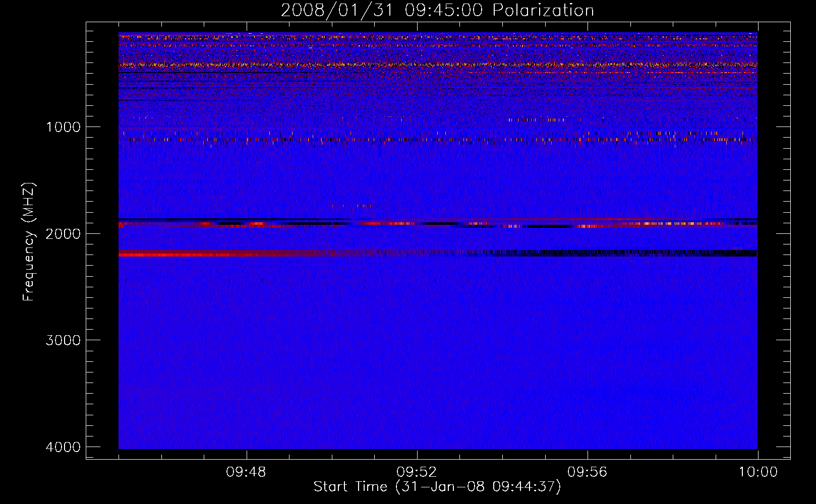The image size is (816, 504).
Task: Click the 4000 frequency tick label
Action: coord(63,447)
